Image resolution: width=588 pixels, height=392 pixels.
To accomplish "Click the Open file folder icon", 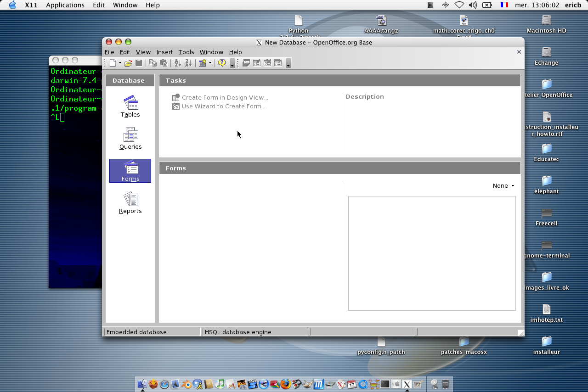I will pyautogui.click(x=128, y=63).
